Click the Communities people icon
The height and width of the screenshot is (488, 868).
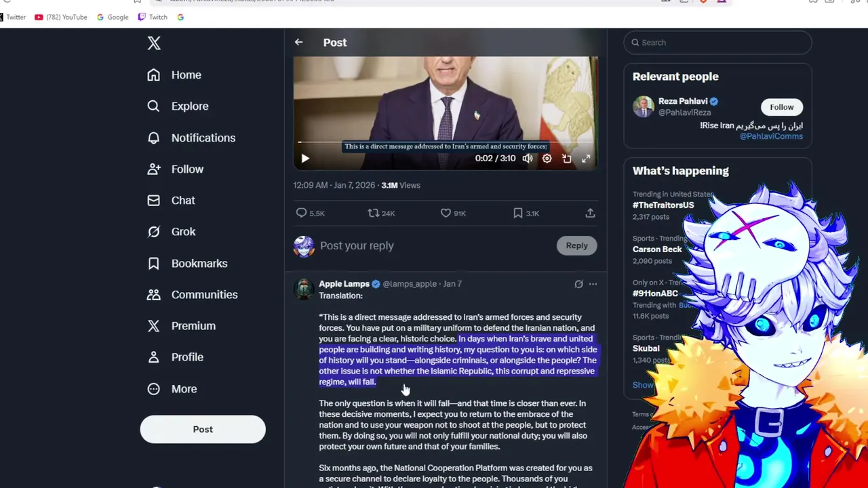[154, 294]
